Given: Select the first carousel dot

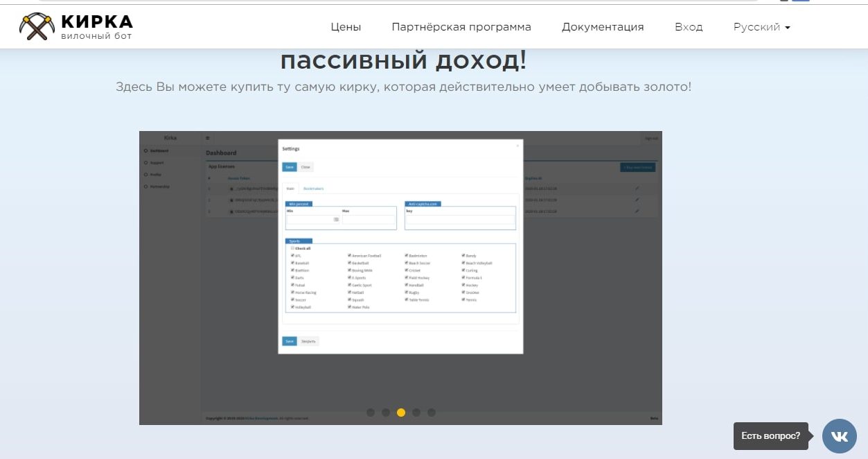Looking at the screenshot, I should tap(371, 413).
